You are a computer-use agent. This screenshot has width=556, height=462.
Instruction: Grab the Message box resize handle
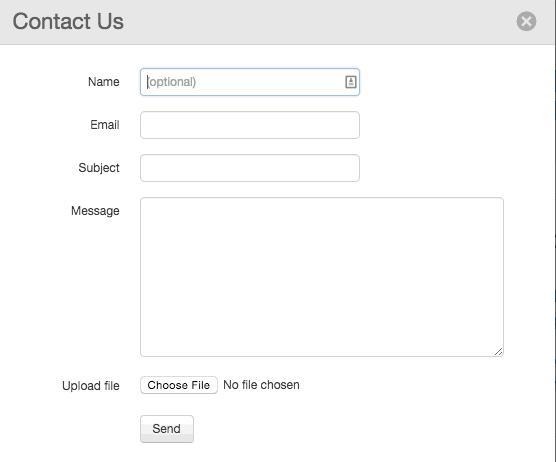[x=499, y=352]
